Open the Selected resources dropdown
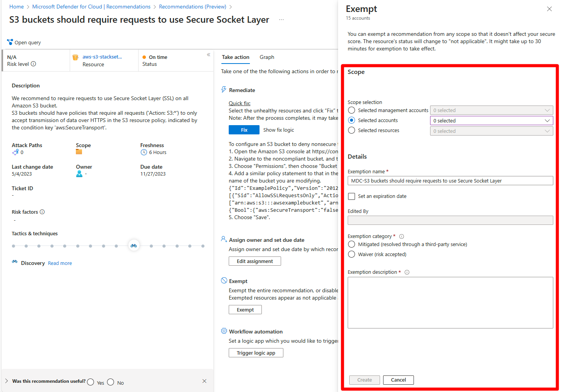The height and width of the screenshot is (392, 561). (x=491, y=131)
